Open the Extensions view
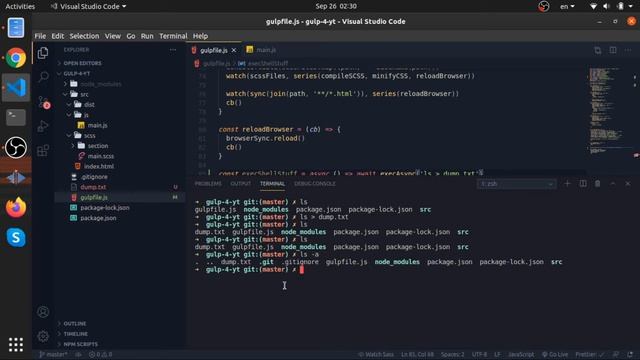 point(43,151)
